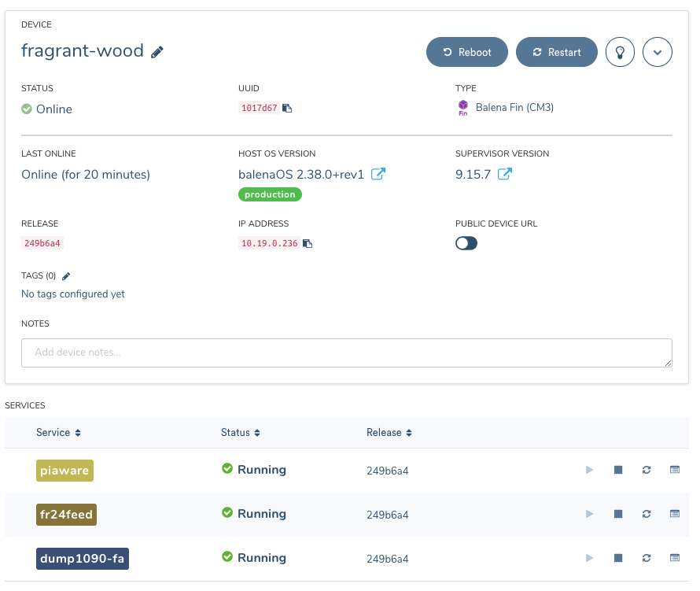Start the dump1090-fa service

pyautogui.click(x=590, y=557)
